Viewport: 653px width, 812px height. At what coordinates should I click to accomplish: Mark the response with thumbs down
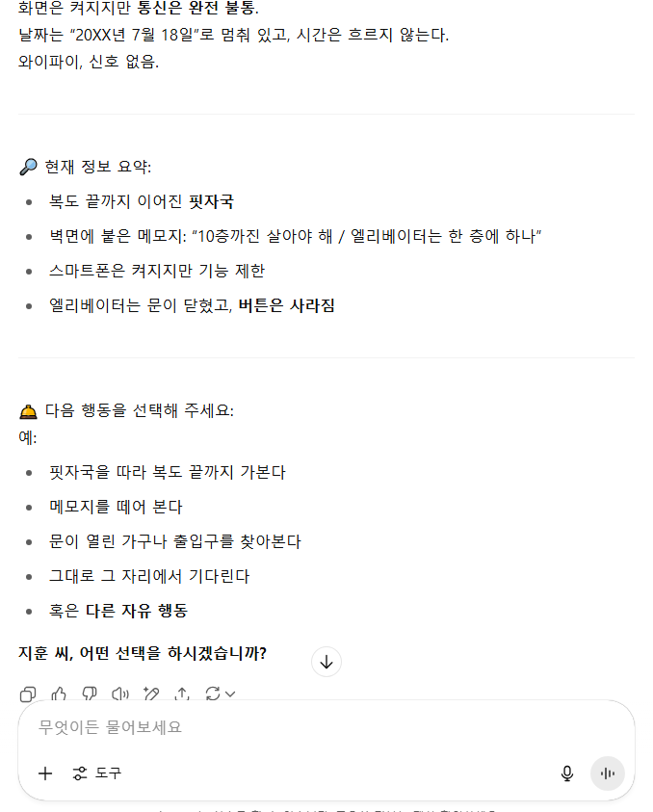tap(90, 694)
